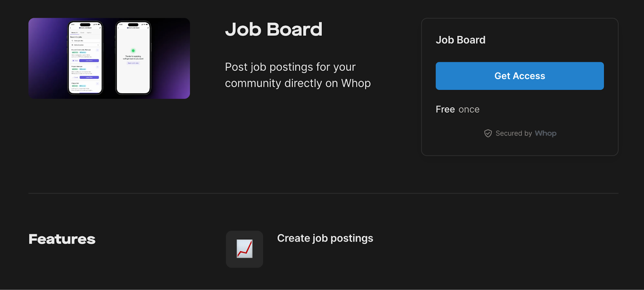644x290 pixels.
Task: Switch to the Saved tab
Action: (82, 33)
